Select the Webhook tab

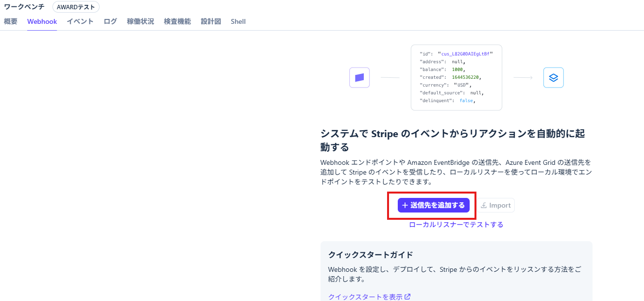[42, 21]
